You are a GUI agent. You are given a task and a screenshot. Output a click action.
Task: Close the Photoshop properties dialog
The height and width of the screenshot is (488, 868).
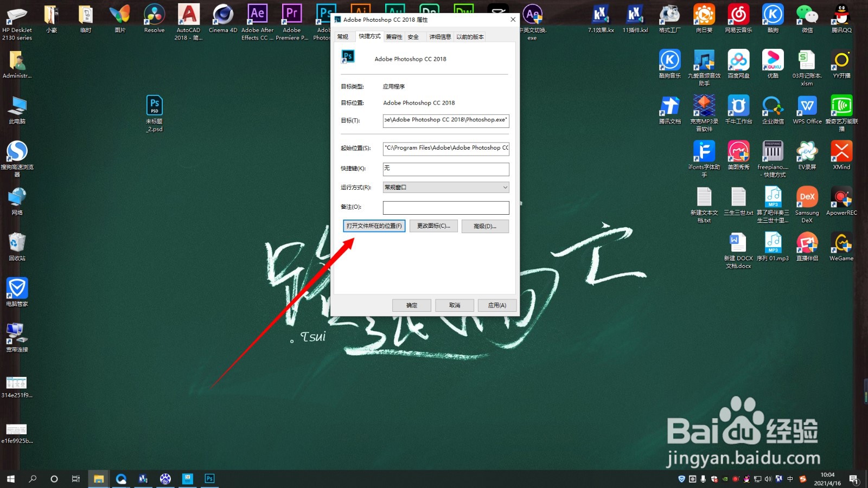coord(513,20)
